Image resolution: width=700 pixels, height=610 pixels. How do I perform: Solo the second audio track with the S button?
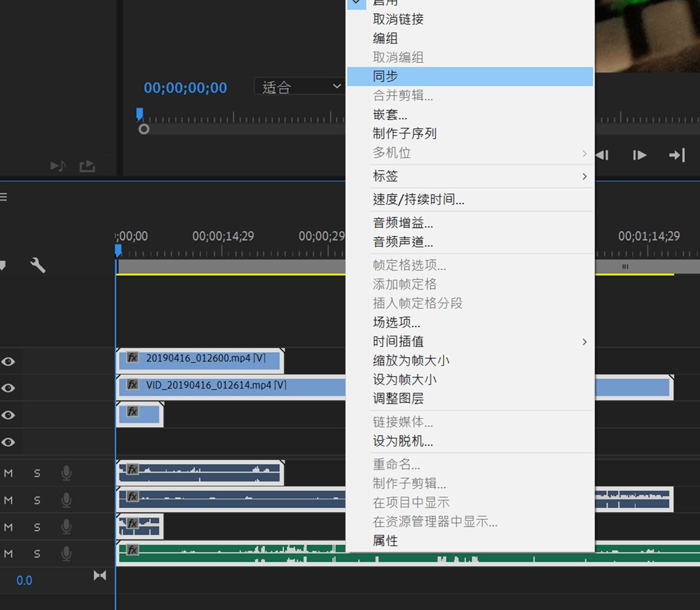coord(36,499)
